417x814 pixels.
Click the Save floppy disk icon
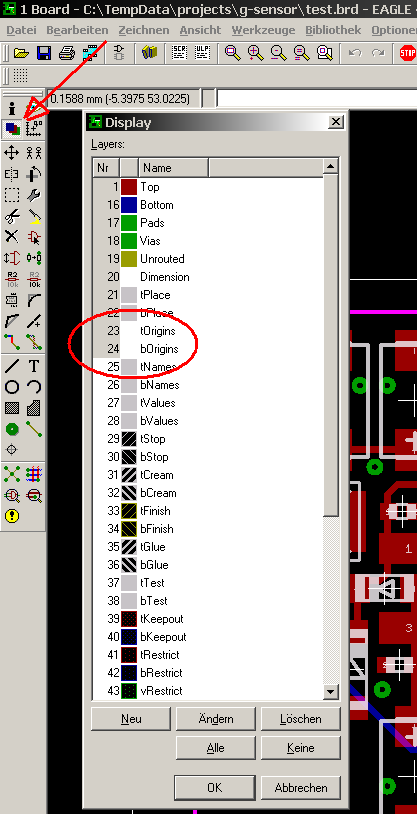pos(44,53)
